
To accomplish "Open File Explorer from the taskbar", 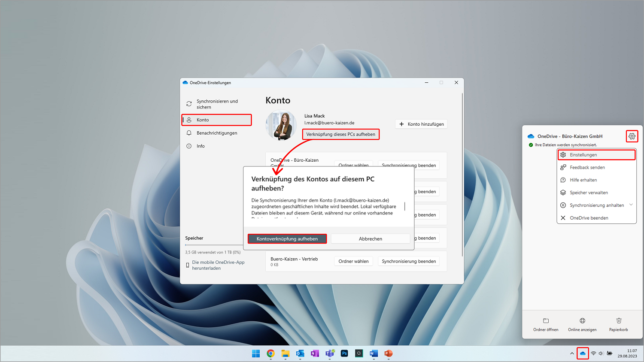I will point(286,353).
